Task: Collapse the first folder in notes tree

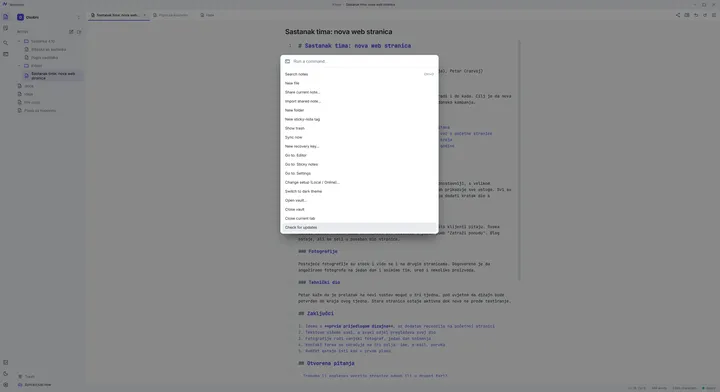Action: tap(19, 41)
